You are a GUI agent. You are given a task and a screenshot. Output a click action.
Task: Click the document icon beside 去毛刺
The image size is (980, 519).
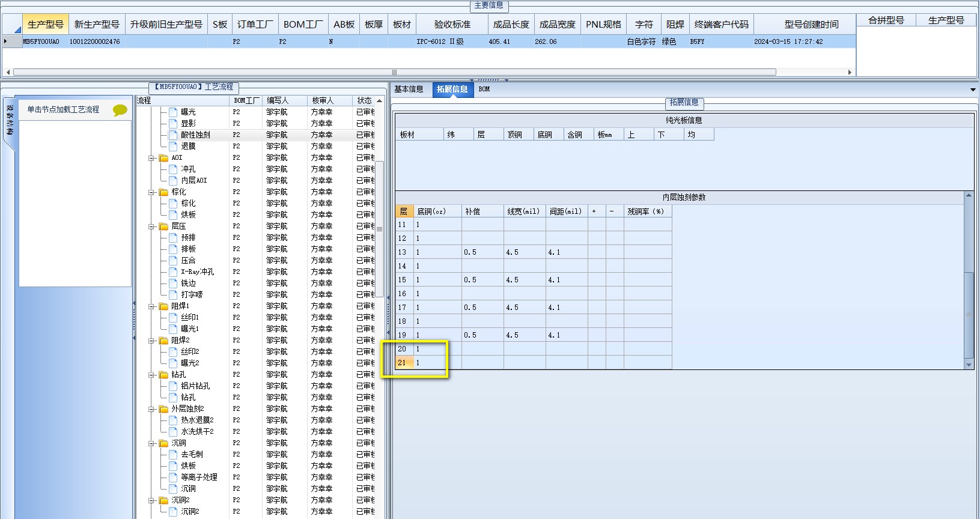173,454
